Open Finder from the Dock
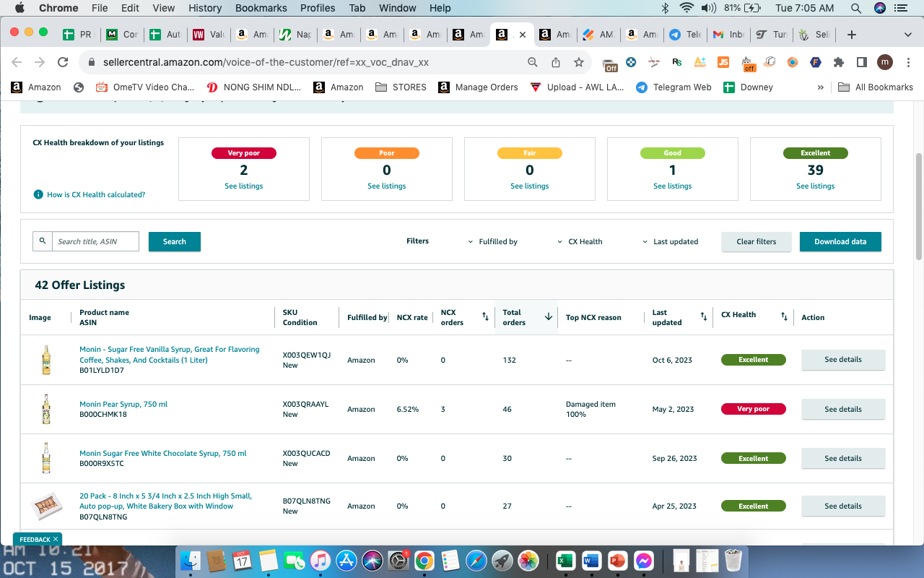The height and width of the screenshot is (578, 924). tap(191, 560)
